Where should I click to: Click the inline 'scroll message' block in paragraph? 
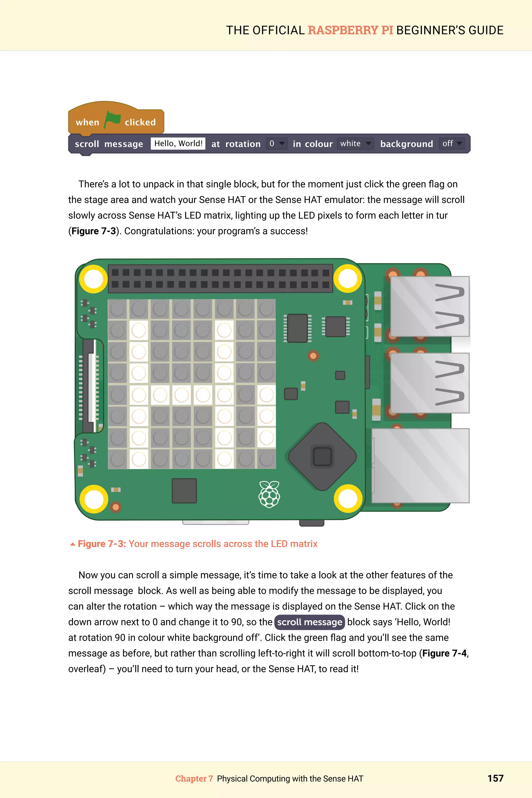click(310, 622)
